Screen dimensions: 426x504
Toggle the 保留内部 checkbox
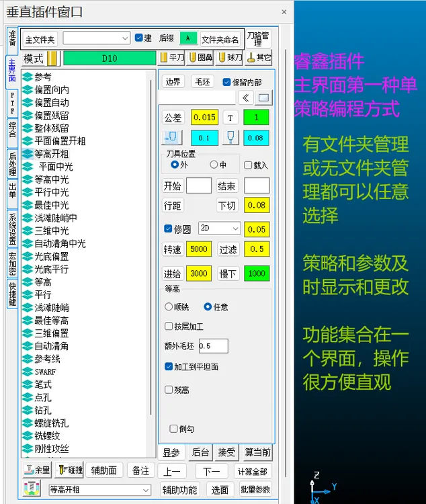pyautogui.click(x=226, y=82)
